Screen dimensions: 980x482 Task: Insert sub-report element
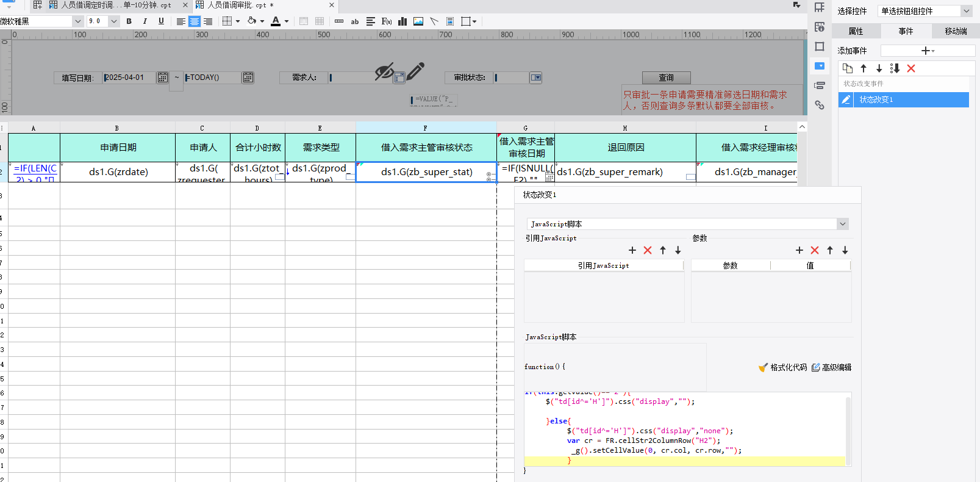(450, 21)
